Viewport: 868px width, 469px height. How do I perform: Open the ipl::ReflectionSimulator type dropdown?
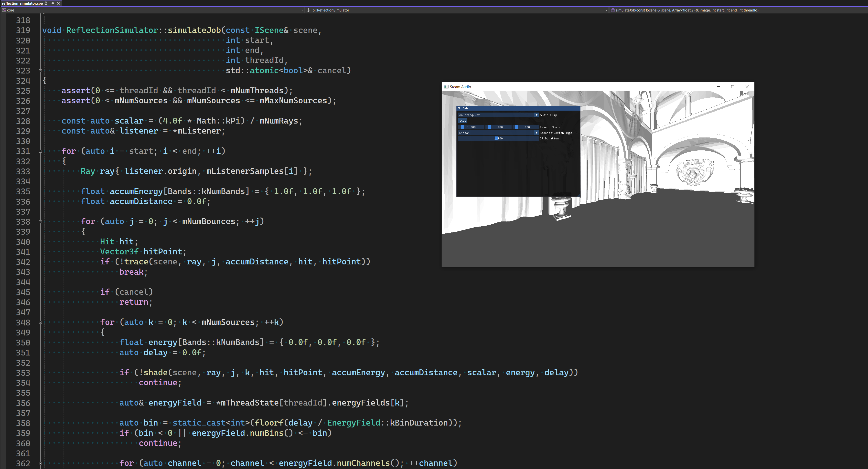tap(607, 10)
